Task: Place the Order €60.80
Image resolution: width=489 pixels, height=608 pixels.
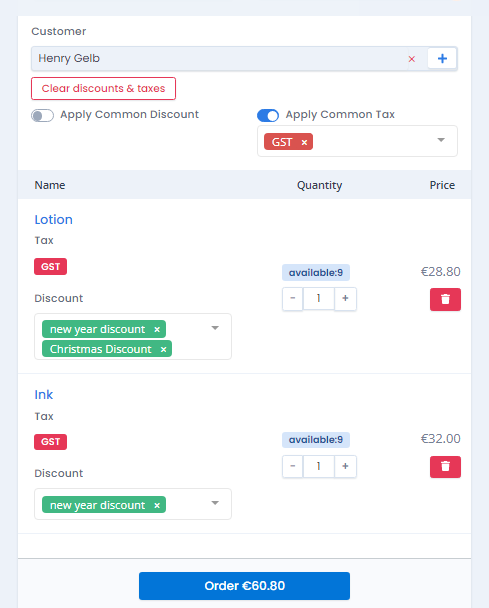Action: click(x=244, y=586)
